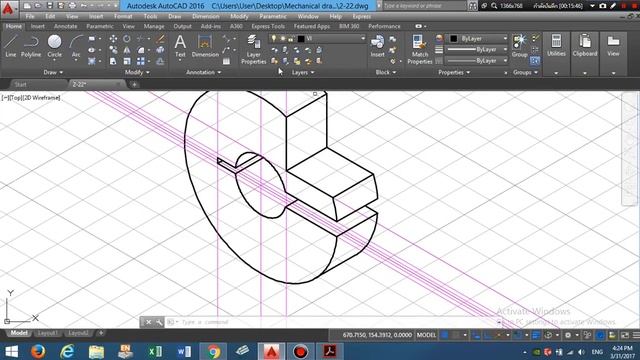This screenshot has width=640, height=360.
Task: Close the command line with X button
Action: (149, 322)
